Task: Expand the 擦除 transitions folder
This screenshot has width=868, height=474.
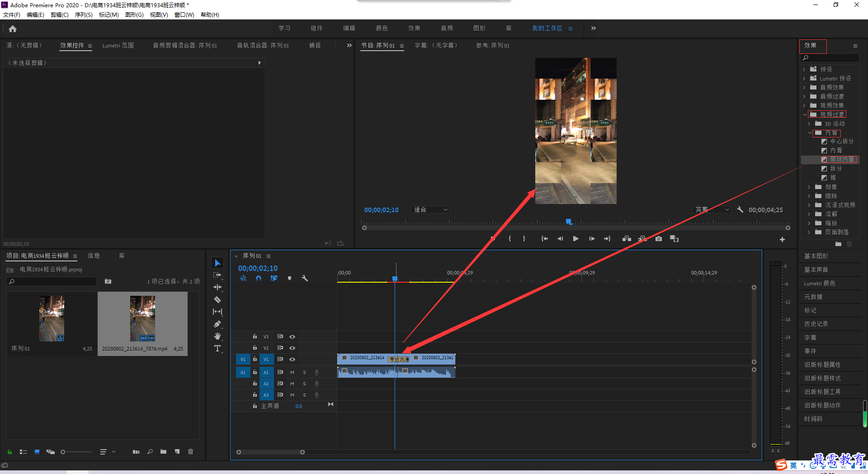Action: point(809,196)
